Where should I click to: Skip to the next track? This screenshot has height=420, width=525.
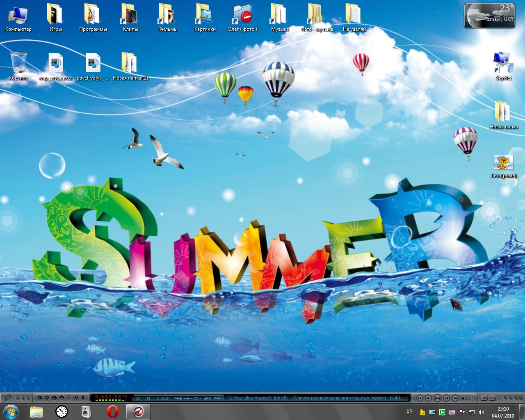(x=446, y=398)
